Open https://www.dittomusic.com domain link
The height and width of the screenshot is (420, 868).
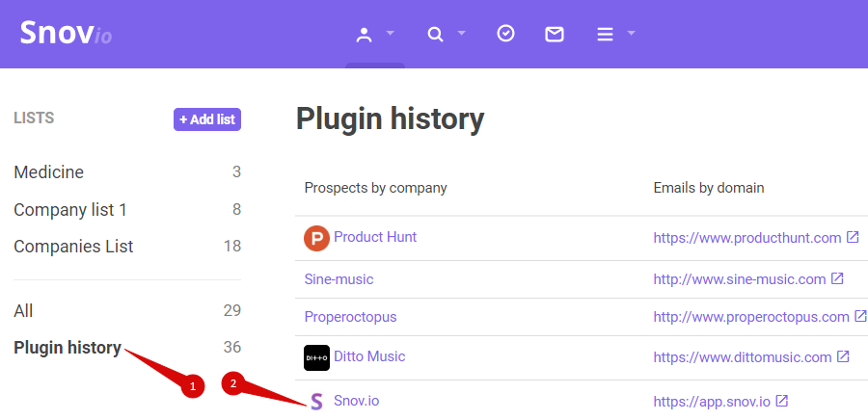pos(743,357)
